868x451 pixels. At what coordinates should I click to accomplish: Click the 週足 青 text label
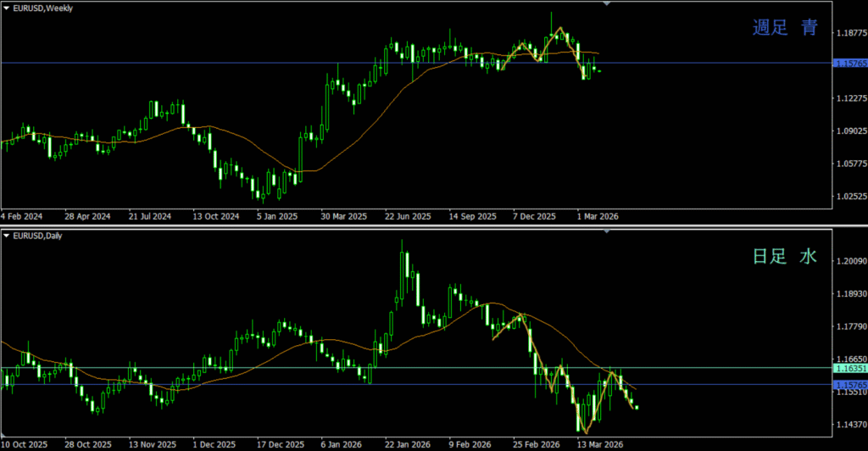coord(785,28)
